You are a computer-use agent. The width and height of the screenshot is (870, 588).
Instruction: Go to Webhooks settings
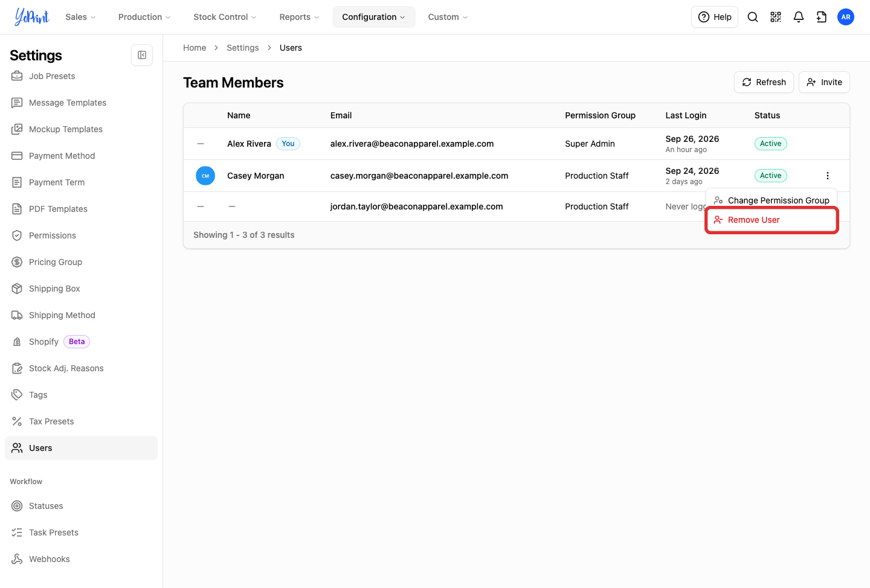click(81, 559)
